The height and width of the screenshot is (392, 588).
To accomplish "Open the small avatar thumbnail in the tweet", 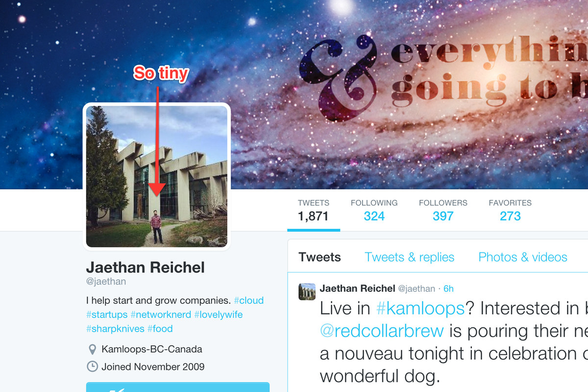I will pos(307,292).
